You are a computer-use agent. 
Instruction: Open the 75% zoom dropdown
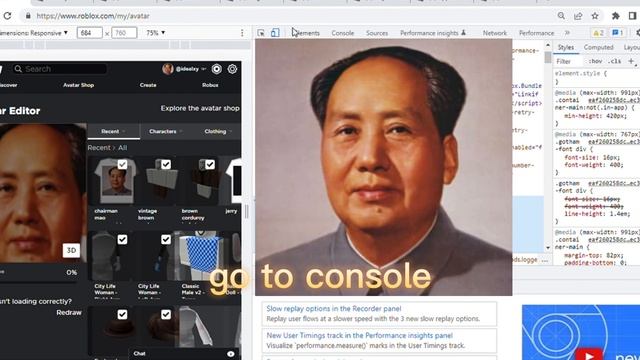point(156,33)
